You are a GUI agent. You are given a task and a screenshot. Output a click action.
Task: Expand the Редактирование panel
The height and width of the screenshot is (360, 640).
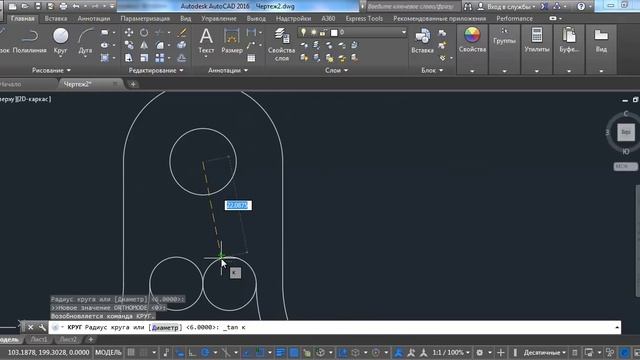156,70
